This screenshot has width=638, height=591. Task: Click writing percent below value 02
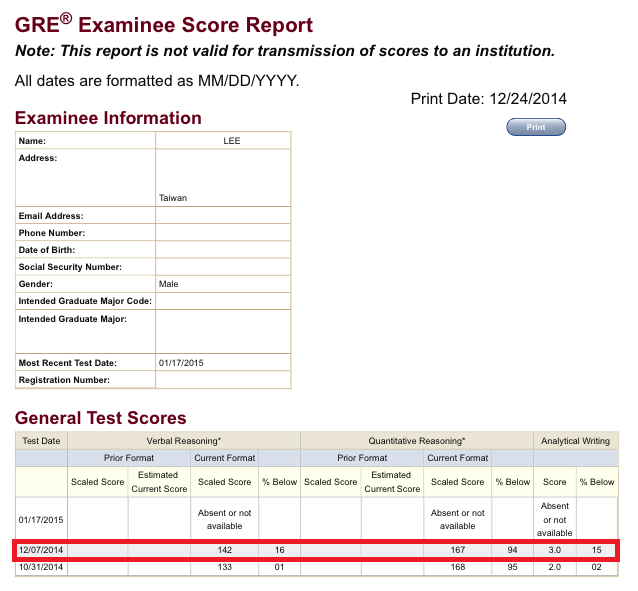pyautogui.click(x=596, y=567)
